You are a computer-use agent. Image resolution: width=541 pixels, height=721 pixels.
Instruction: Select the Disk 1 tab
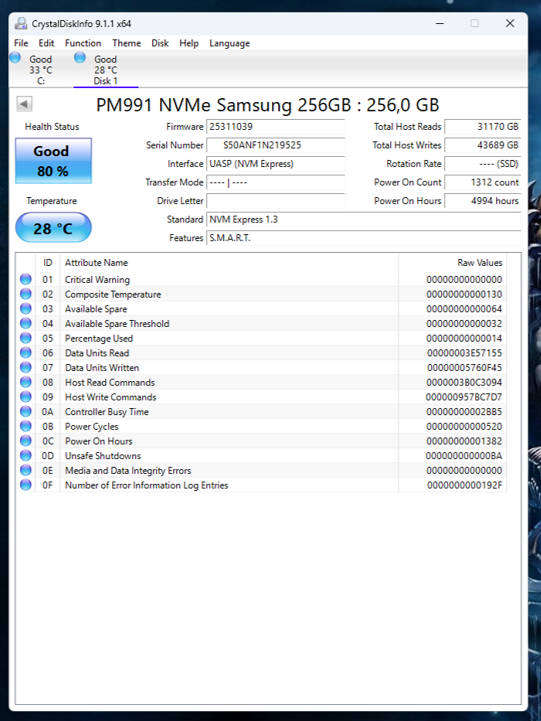point(106,69)
